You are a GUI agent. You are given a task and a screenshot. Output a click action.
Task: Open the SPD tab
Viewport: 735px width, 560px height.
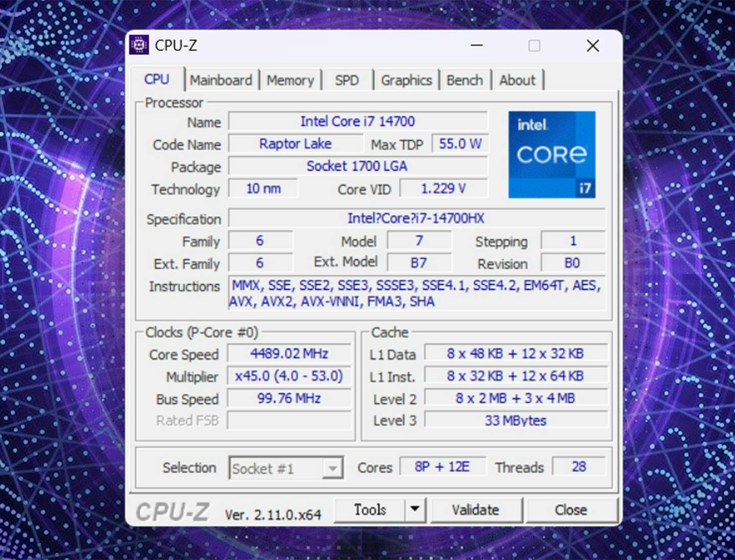coord(347,80)
